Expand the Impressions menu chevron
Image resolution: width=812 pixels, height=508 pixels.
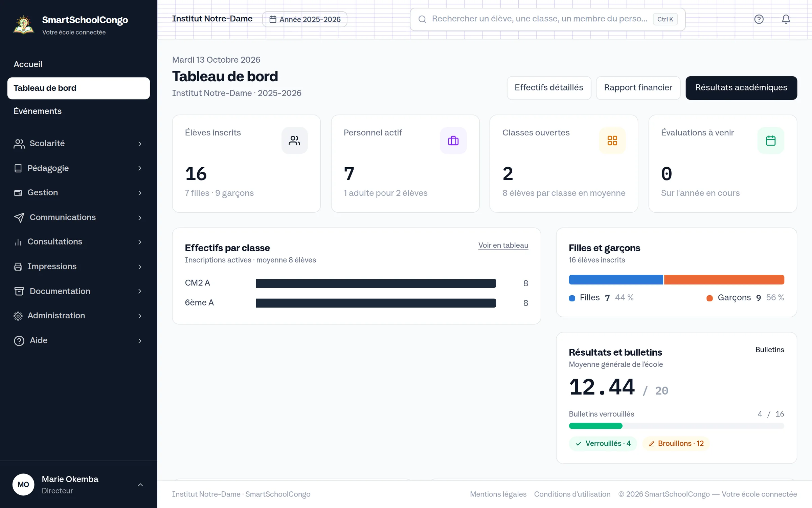pos(140,267)
